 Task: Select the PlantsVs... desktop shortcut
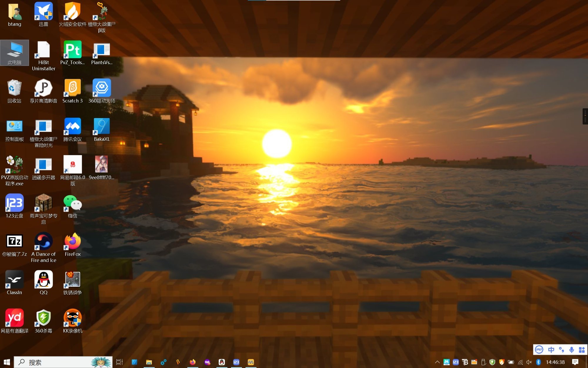102,53
